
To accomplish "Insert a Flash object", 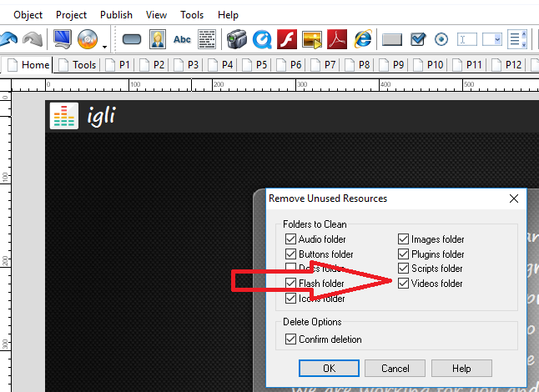I will [286, 39].
